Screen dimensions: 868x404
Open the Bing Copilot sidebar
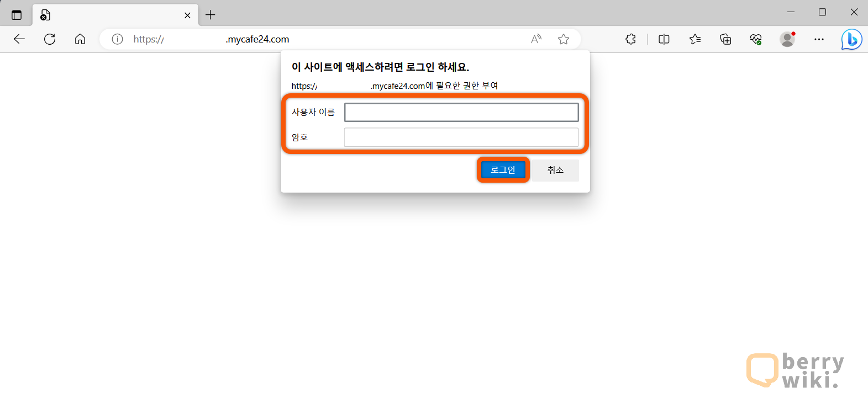[851, 39]
